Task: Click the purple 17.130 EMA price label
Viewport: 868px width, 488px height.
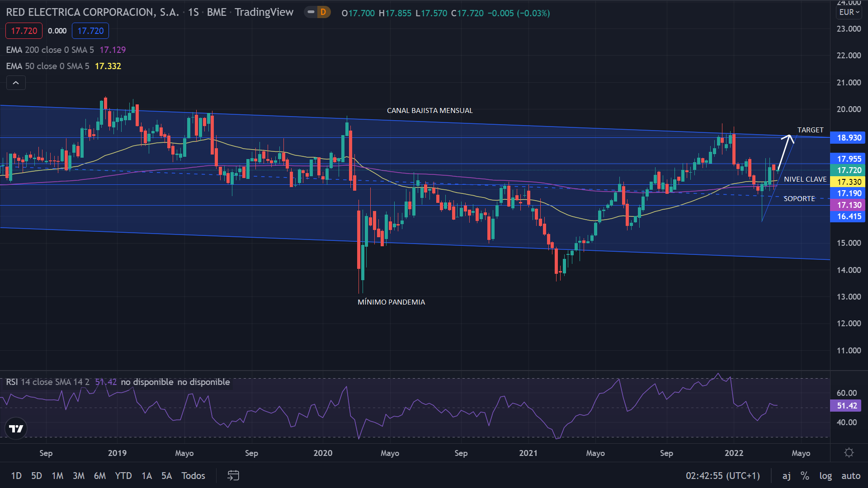Action: pyautogui.click(x=848, y=205)
